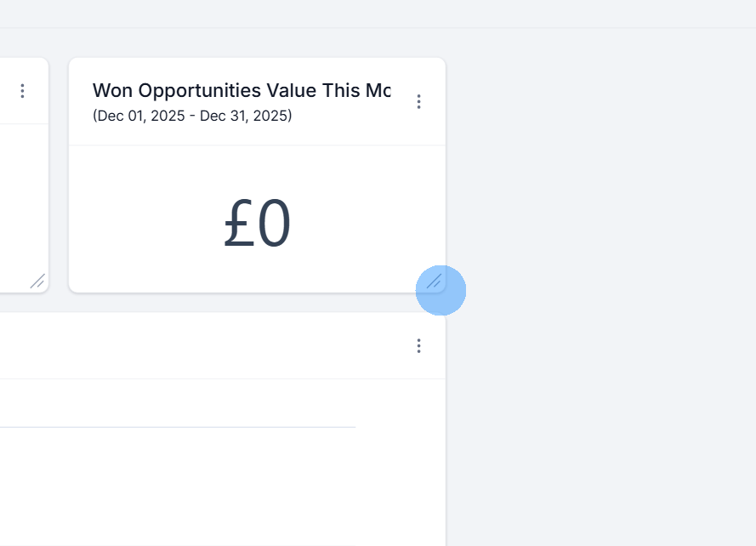Open the options menu on the bottom widget
The height and width of the screenshot is (546, 756).
418,345
